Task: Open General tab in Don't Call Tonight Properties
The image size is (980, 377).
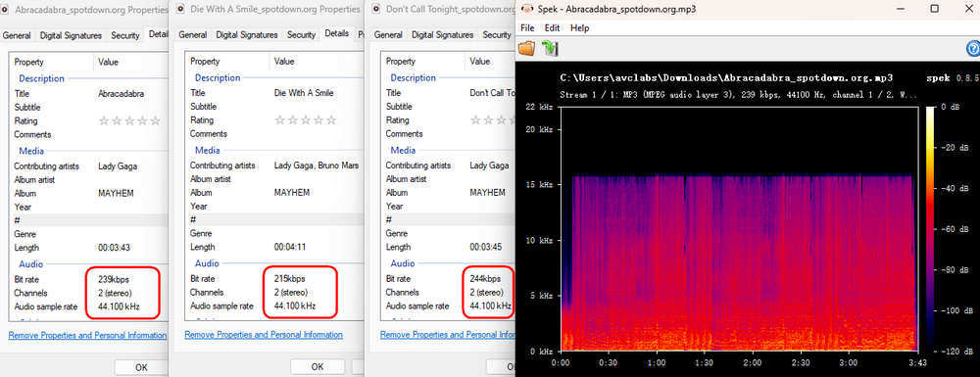Action: 388,35
